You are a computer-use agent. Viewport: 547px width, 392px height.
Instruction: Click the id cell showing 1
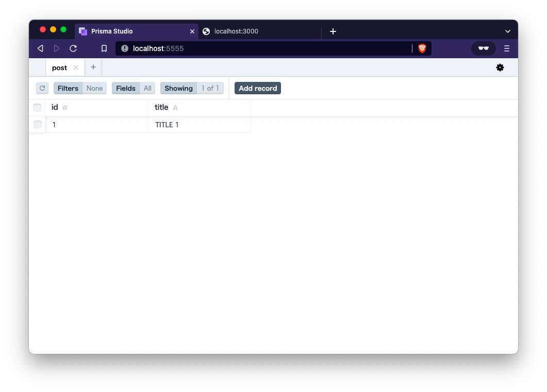(x=96, y=124)
